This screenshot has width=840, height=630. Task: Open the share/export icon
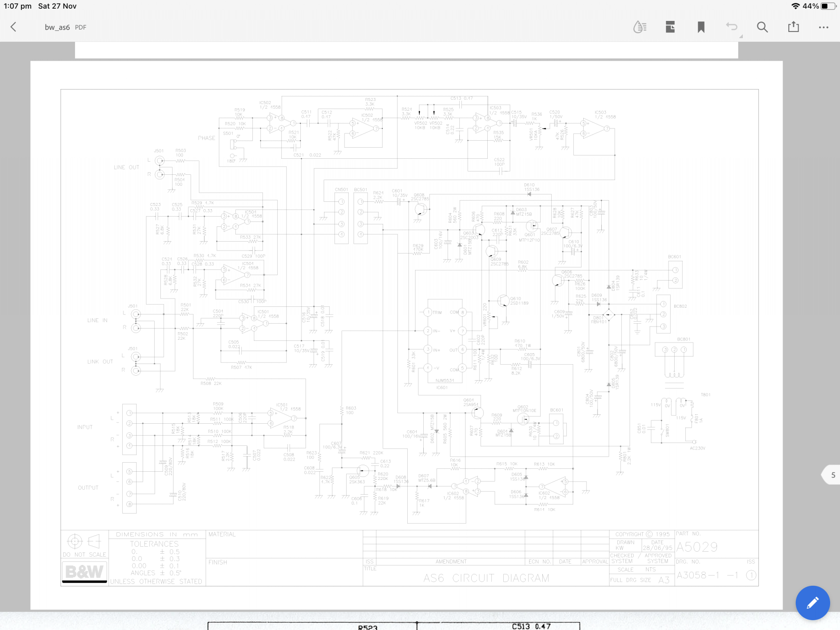[793, 27]
